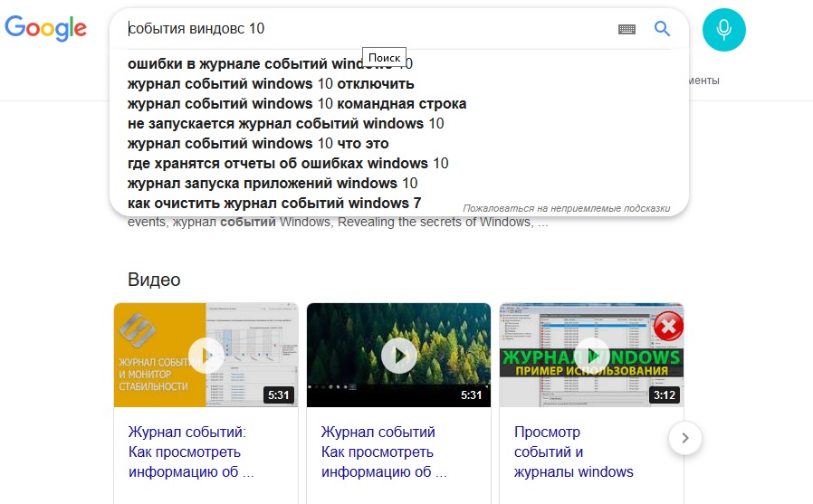Click the blue magnifier search icon
This screenshot has height=504, width=813.
[662, 28]
